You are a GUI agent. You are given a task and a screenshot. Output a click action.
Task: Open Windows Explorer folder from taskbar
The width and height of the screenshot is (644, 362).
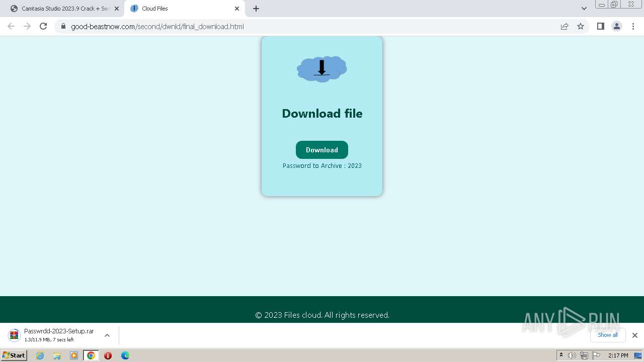tap(57, 355)
